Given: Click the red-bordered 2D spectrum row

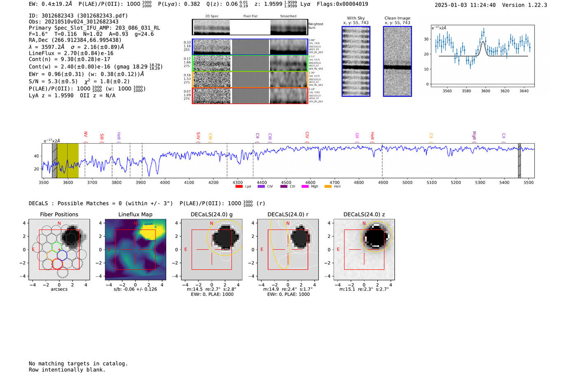Looking at the screenshot, I should point(250,96).
